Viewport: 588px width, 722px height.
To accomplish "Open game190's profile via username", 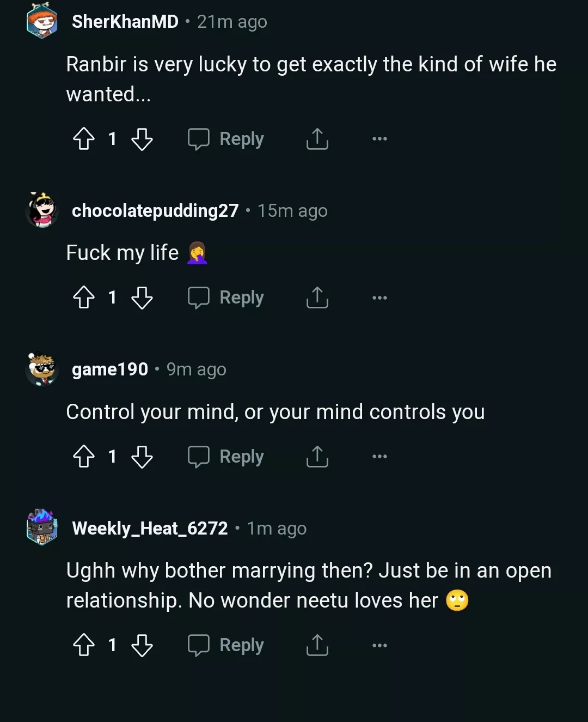I will click(110, 369).
